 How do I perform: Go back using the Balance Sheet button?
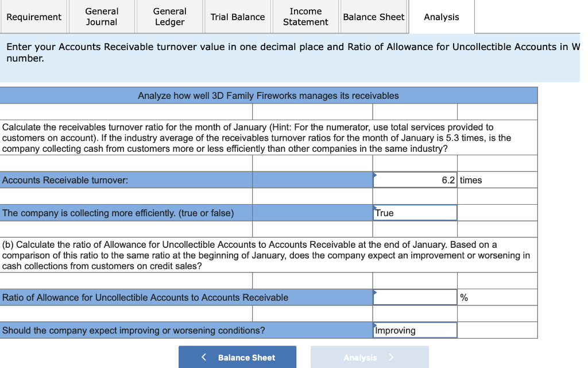pos(237,357)
